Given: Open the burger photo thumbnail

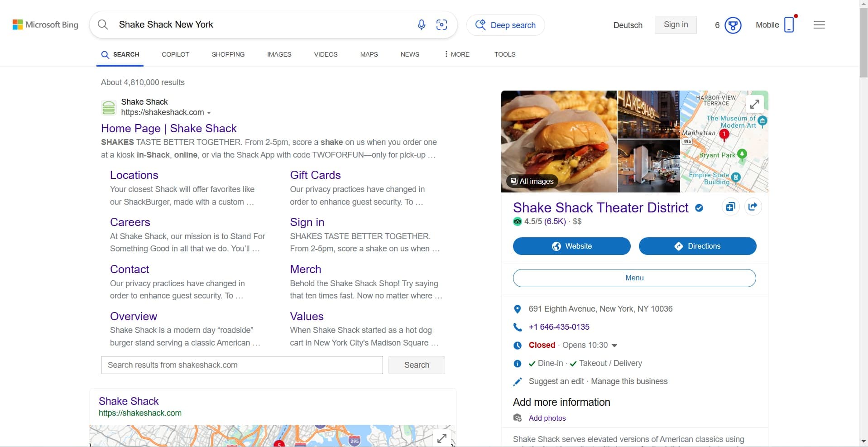Looking at the screenshot, I should (559, 141).
